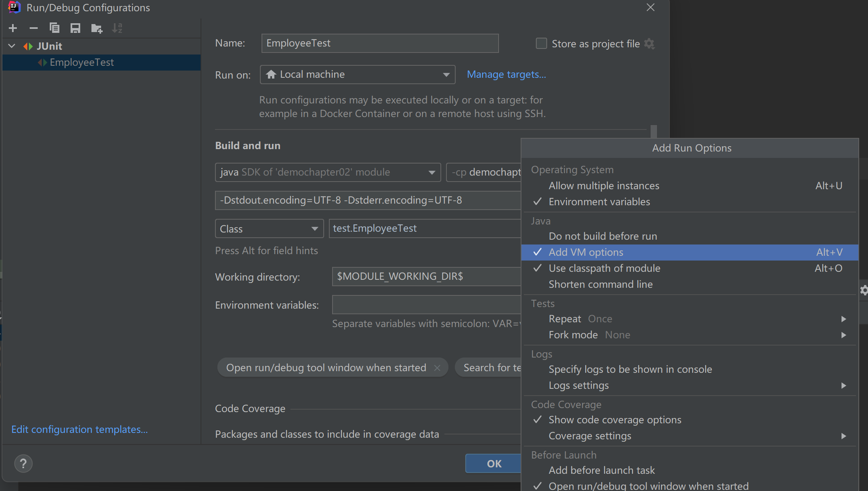Toggle Show code coverage options
This screenshot has width=868, height=491.
coord(614,420)
